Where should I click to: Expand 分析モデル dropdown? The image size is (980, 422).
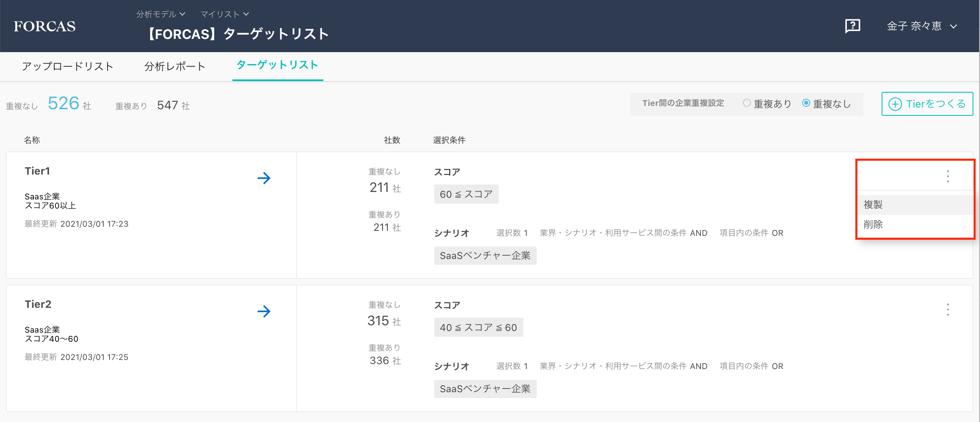point(160,14)
